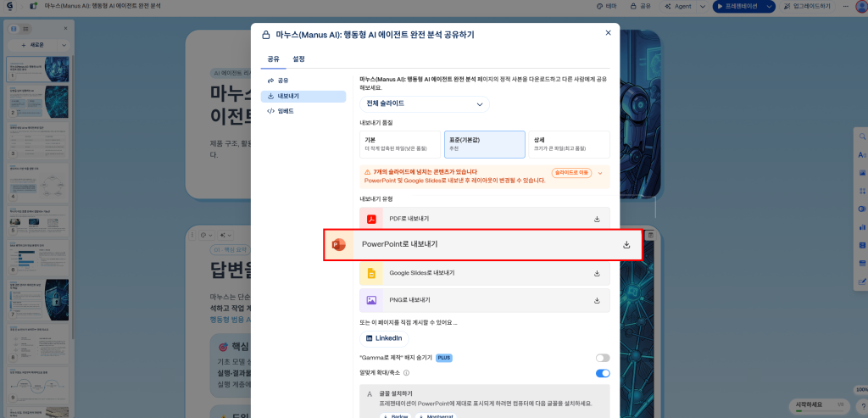
Task: Select slide thumbnail 1
Action: pyautogui.click(x=37, y=68)
